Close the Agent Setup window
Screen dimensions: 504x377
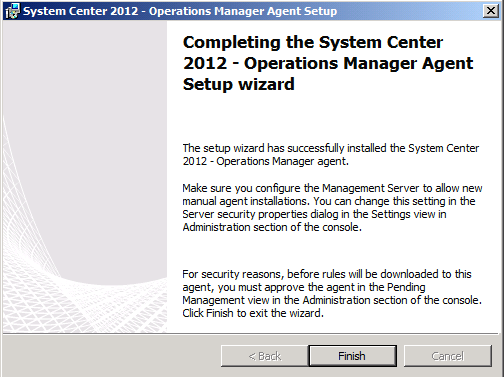(x=491, y=11)
